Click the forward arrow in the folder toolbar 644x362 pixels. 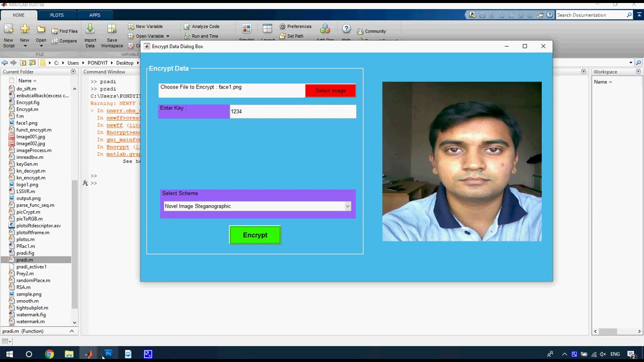tap(14, 63)
